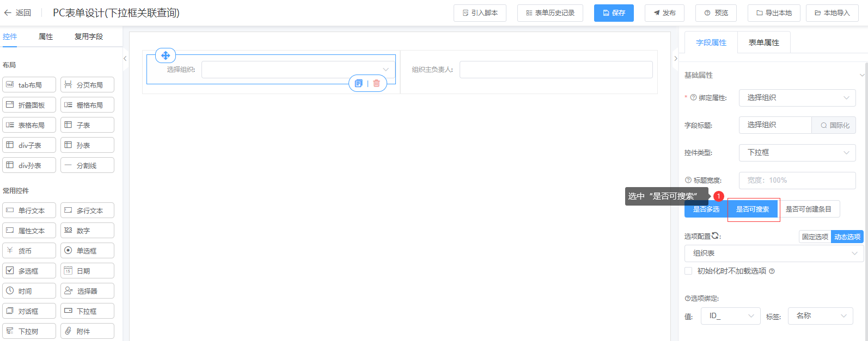The width and height of the screenshot is (868, 341).
Task: Open help icon next to 初始化时不加载选项
Action: [x=772, y=271]
